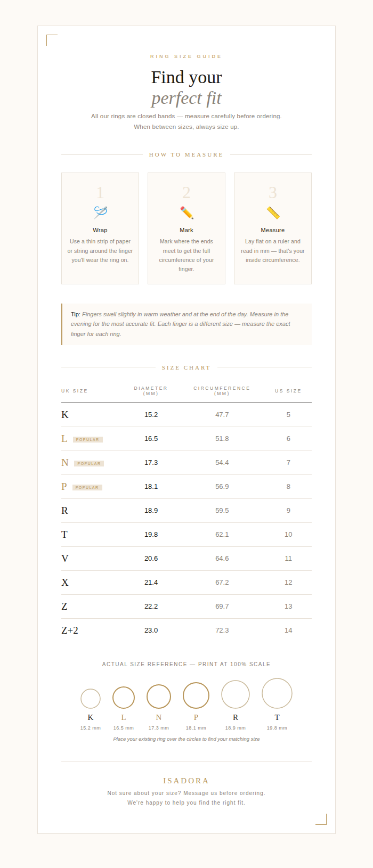Click the size T reference circle
The image size is (373, 868).
[x=277, y=693]
